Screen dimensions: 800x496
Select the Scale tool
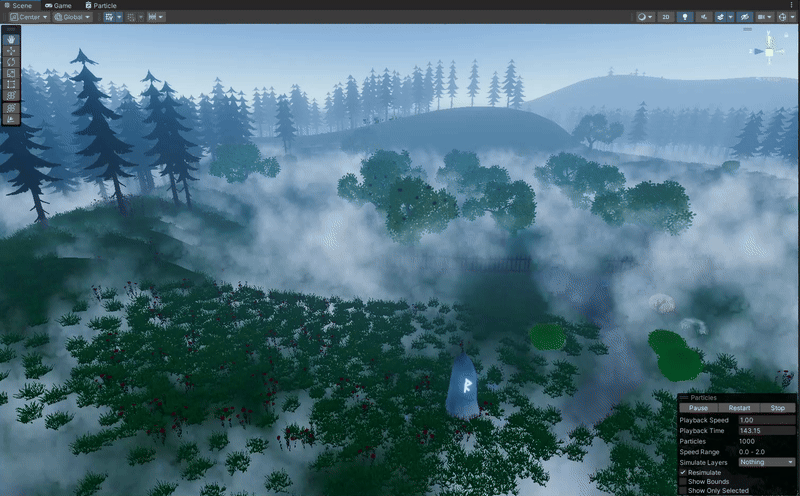click(x=12, y=73)
